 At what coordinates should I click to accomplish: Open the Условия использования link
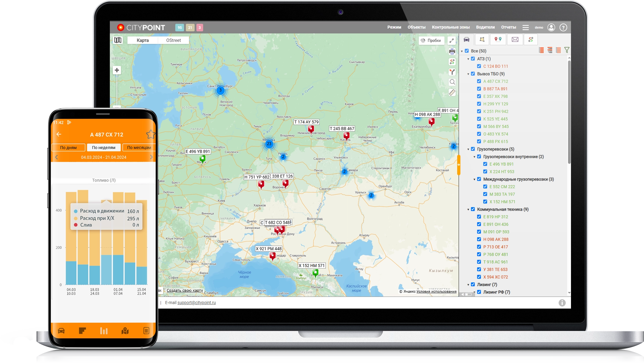pos(436,291)
